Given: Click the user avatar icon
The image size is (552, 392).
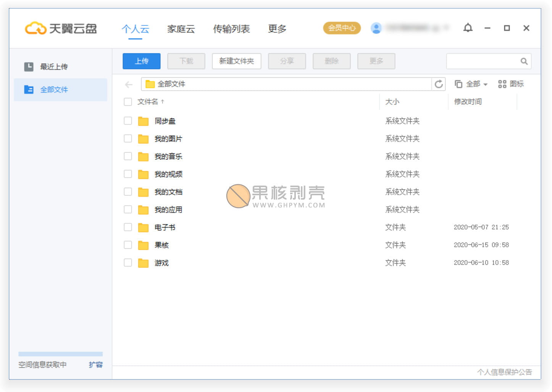Looking at the screenshot, I should [x=376, y=28].
